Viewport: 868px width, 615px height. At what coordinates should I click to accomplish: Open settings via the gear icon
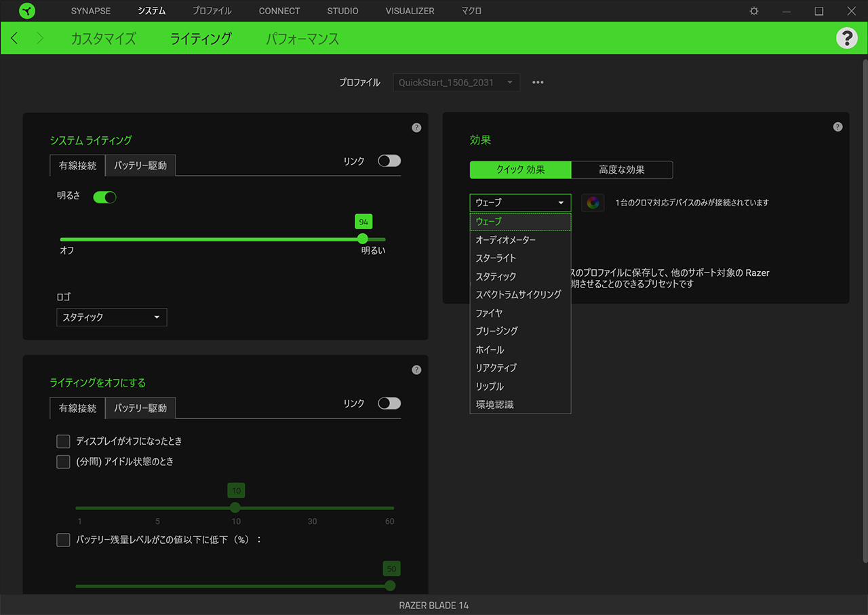pos(754,11)
